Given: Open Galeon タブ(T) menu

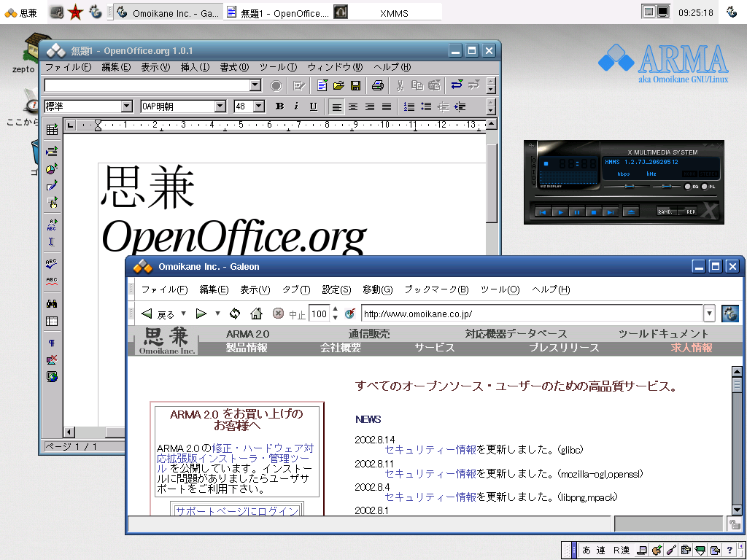Looking at the screenshot, I should tap(296, 289).
